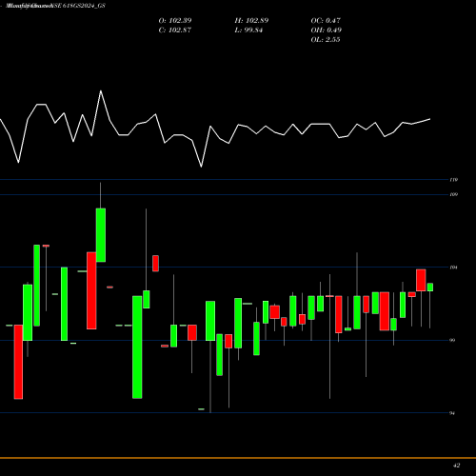This screenshot has height=476, width=476.
Task: Click the close value 'C: 102.87'
Action: click(x=175, y=30)
